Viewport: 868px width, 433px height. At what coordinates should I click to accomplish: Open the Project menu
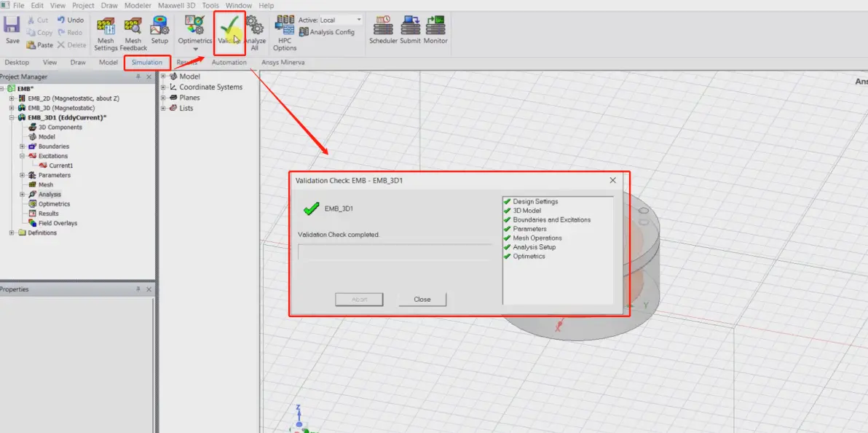click(x=84, y=6)
